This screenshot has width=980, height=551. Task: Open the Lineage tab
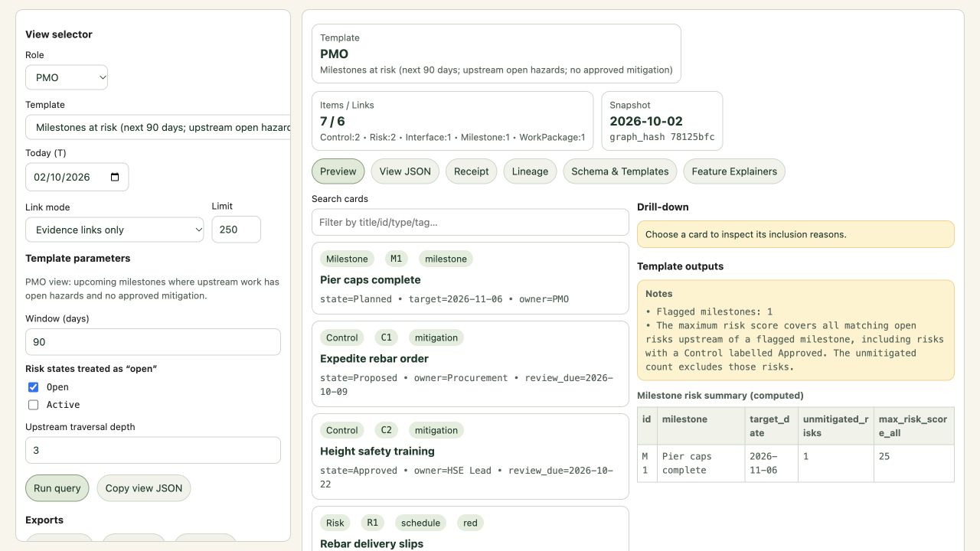point(530,171)
